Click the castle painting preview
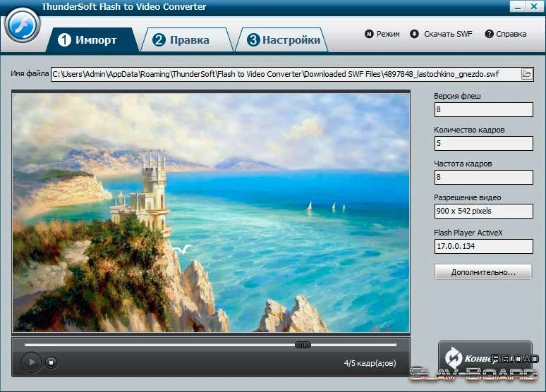This screenshot has width=546, height=392. (211, 212)
